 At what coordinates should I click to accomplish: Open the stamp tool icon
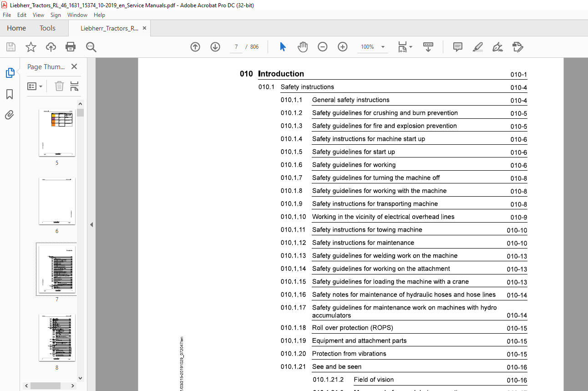(x=517, y=47)
